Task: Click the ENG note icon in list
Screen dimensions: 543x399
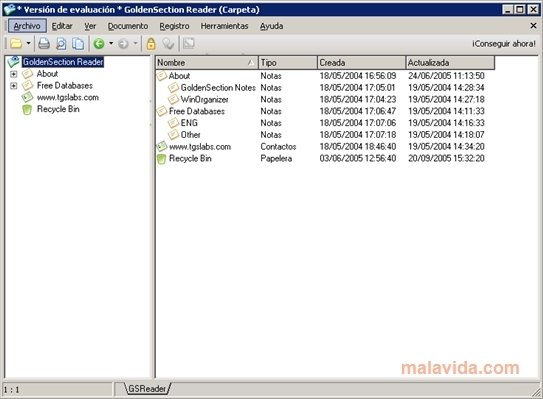Action: click(173, 123)
